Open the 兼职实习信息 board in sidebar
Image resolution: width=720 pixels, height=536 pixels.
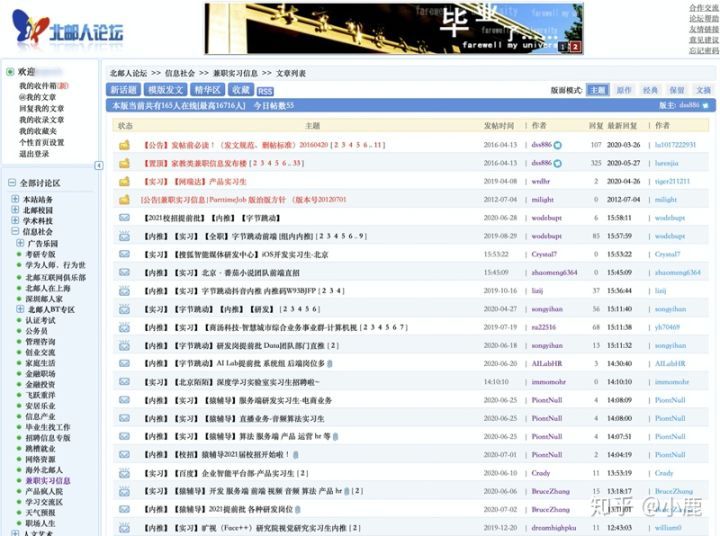(48, 480)
